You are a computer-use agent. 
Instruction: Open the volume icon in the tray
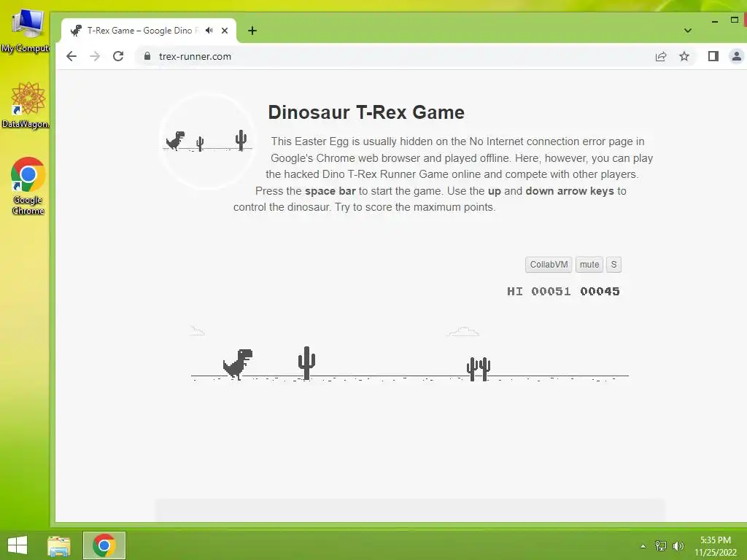[678, 545]
